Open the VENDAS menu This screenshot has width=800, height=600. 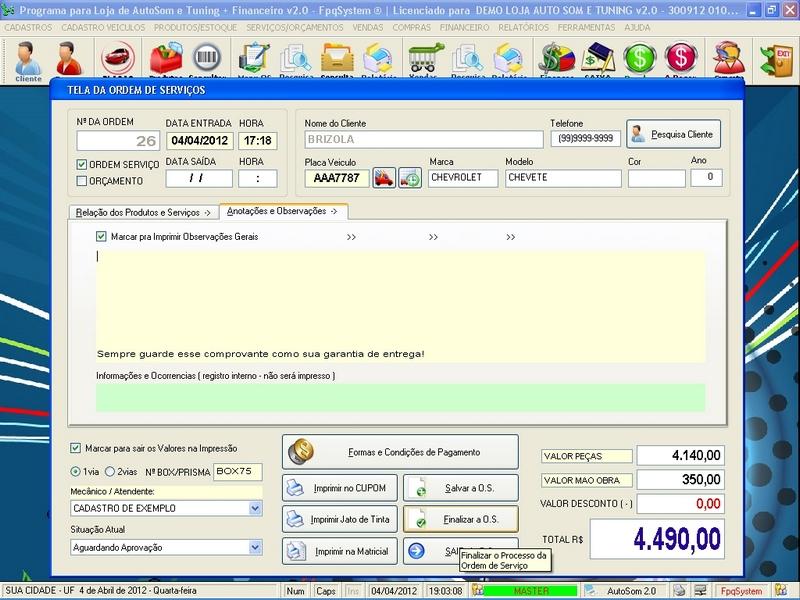(368, 28)
